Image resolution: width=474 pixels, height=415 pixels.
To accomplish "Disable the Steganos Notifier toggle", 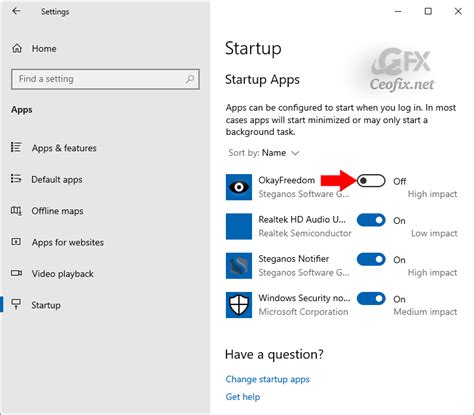I will pyautogui.click(x=371, y=260).
